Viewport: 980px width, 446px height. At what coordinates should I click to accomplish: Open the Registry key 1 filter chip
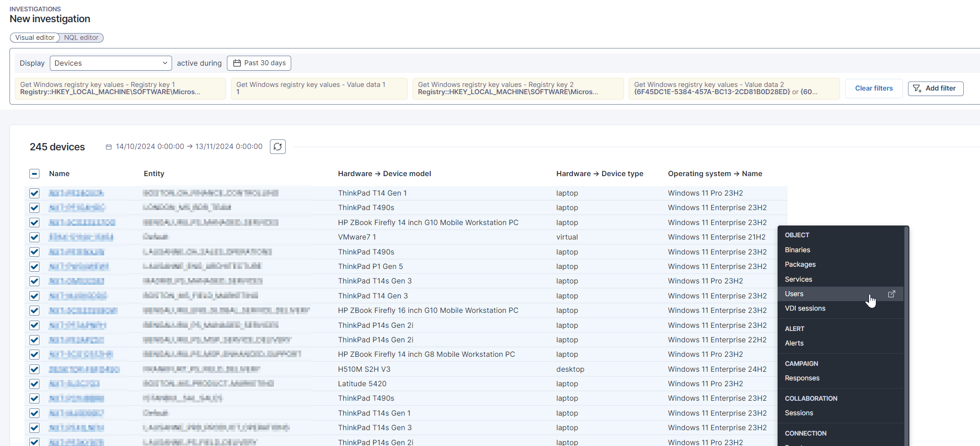(120, 88)
